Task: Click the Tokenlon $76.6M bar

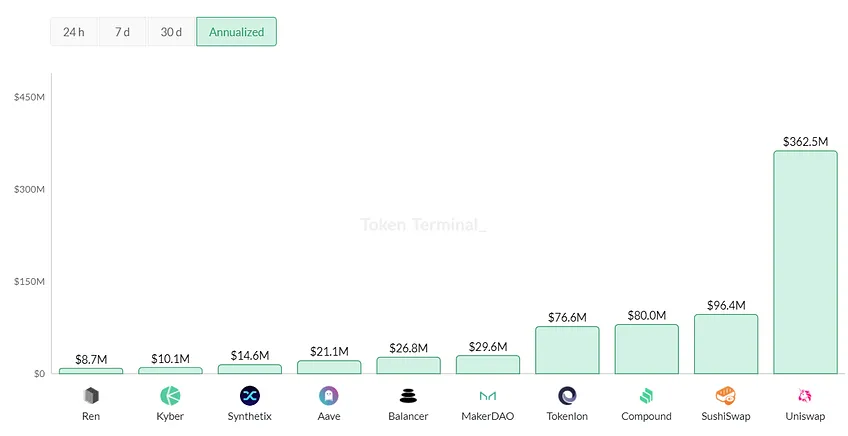Action: (x=567, y=350)
